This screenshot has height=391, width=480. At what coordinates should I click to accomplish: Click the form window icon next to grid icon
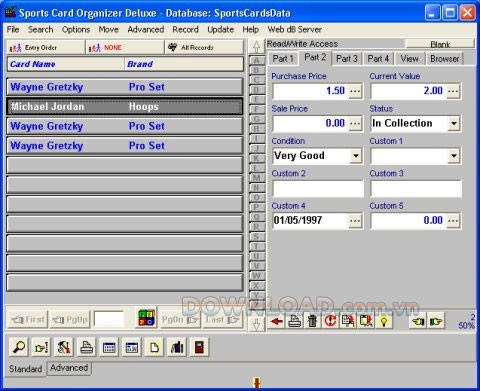tap(132, 347)
